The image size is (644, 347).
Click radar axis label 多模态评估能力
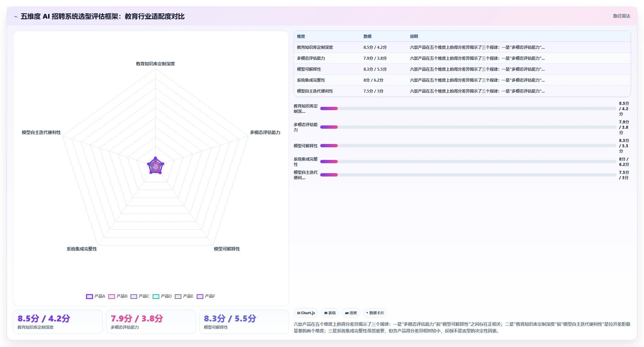click(x=265, y=132)
